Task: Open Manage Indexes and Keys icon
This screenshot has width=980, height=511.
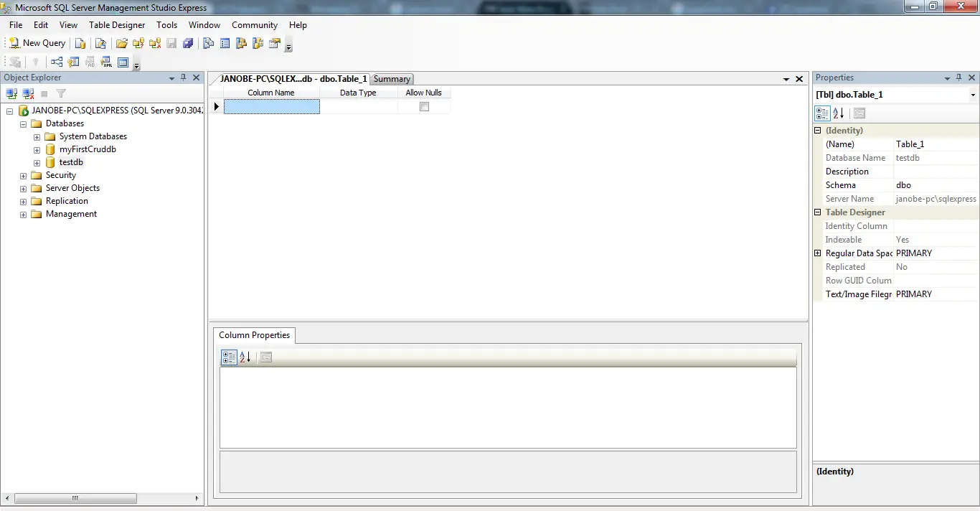Action: tap(73, 62)
